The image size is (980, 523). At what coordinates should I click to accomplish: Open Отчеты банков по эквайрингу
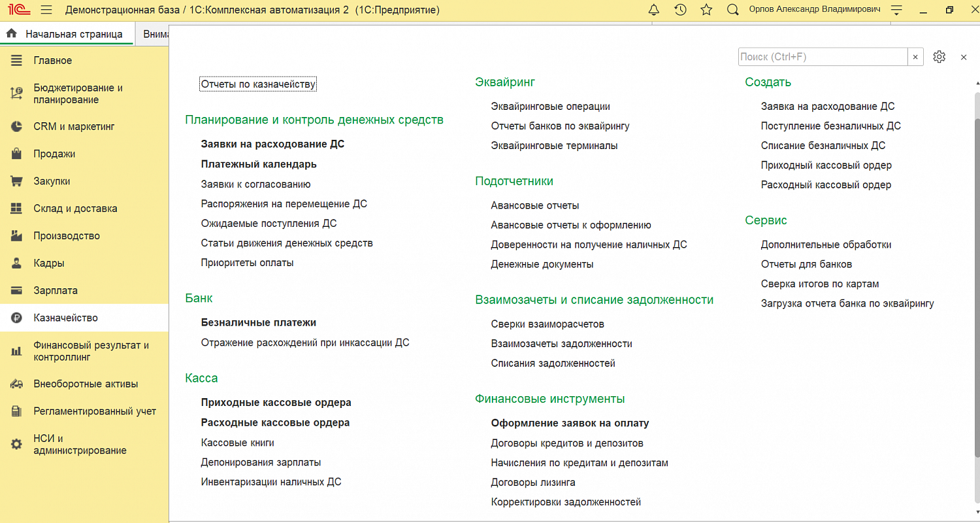click(560, 126)
